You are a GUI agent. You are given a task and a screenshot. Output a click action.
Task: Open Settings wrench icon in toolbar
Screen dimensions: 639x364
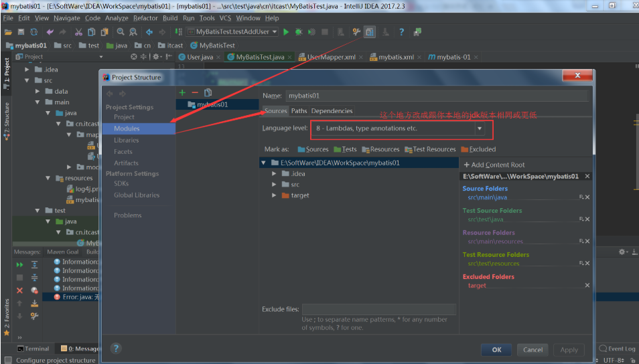pos(356,31)
